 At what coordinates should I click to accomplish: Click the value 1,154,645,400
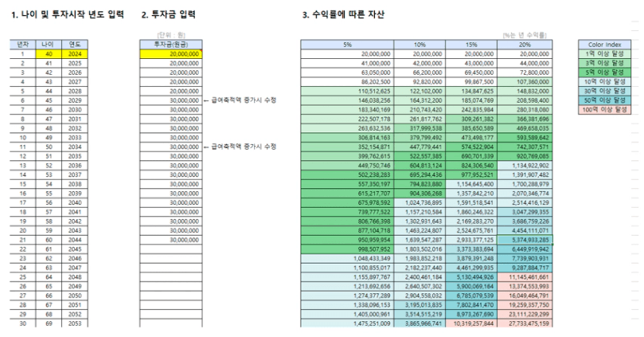click(x=471, y=184)
